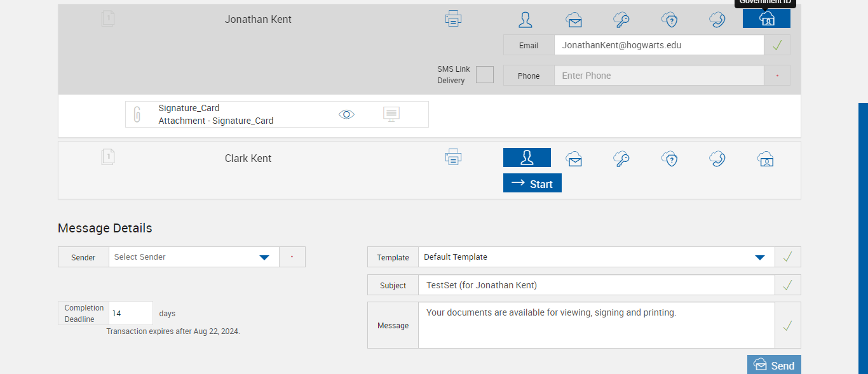Viewport: 868px width, 374px height.
Task: Choose the key password icon for Jonathan Kent
Action: [x=621, y=20]
